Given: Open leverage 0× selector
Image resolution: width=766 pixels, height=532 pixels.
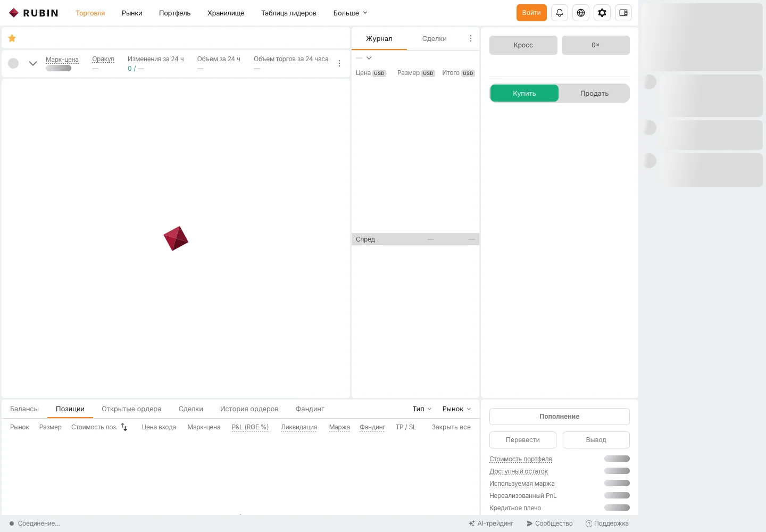Looking at the screenshot, I should 596,45.
